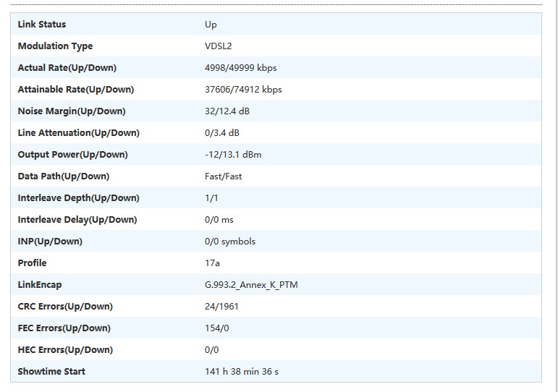Select the Noise Margin(Up/Down) label

coord(72,111)
